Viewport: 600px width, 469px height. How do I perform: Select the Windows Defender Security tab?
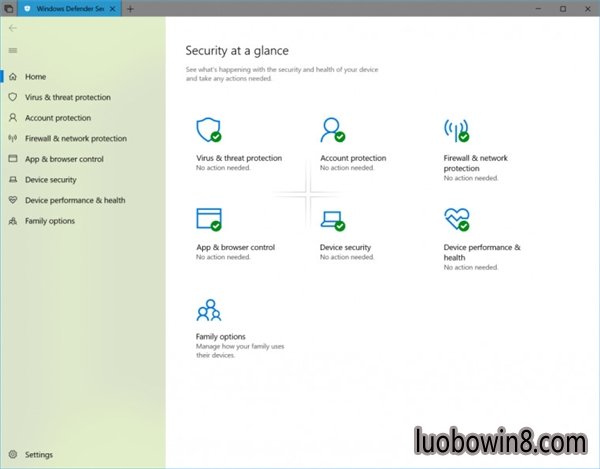pyautogui.click(x=69, y=8)
